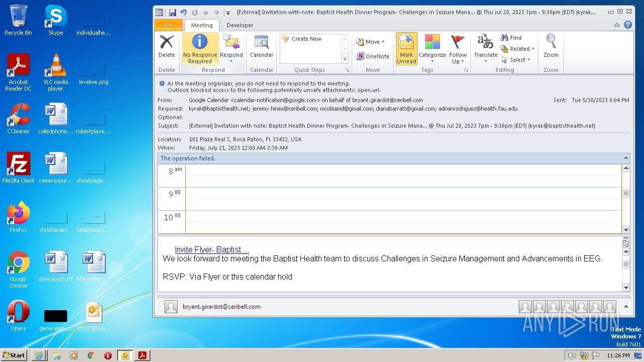
Task: Open Outlook Help question mark
Action: [x=627, y=25]
